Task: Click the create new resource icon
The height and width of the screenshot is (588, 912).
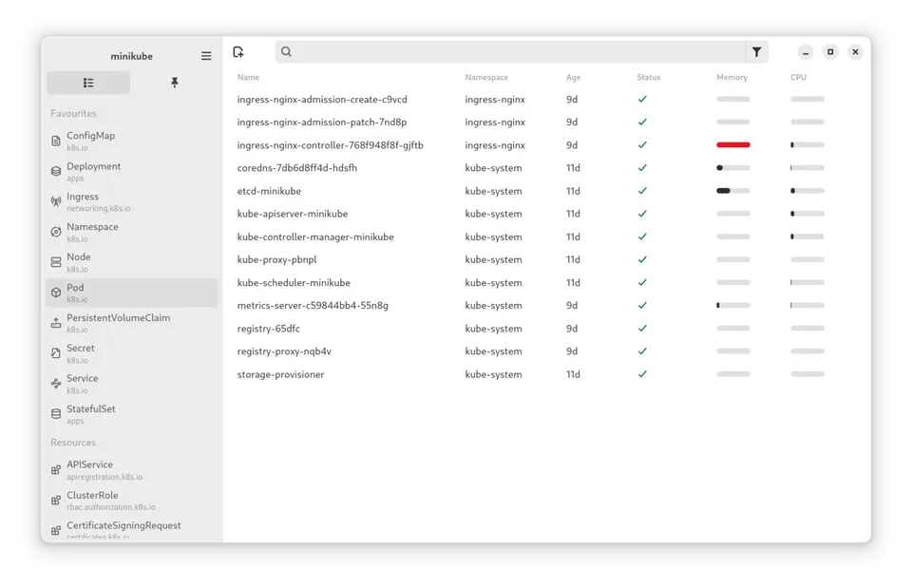Action: pos(239,51)
